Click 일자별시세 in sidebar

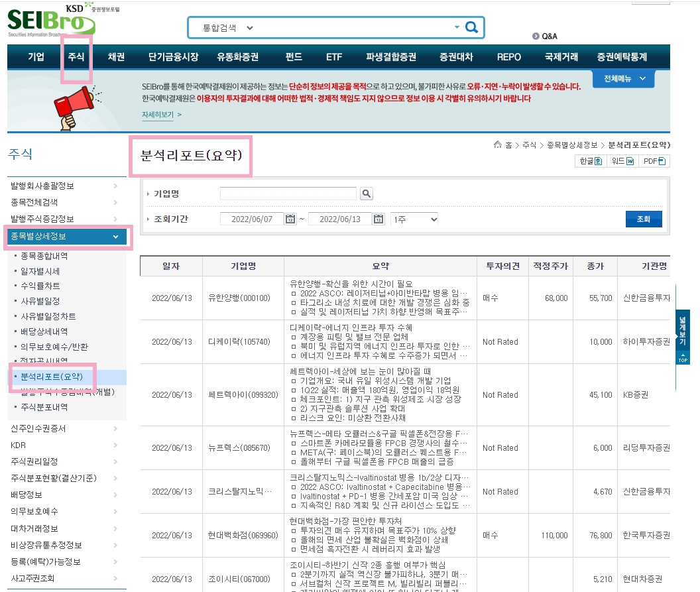pyautogui.click(x=40, y=271)
